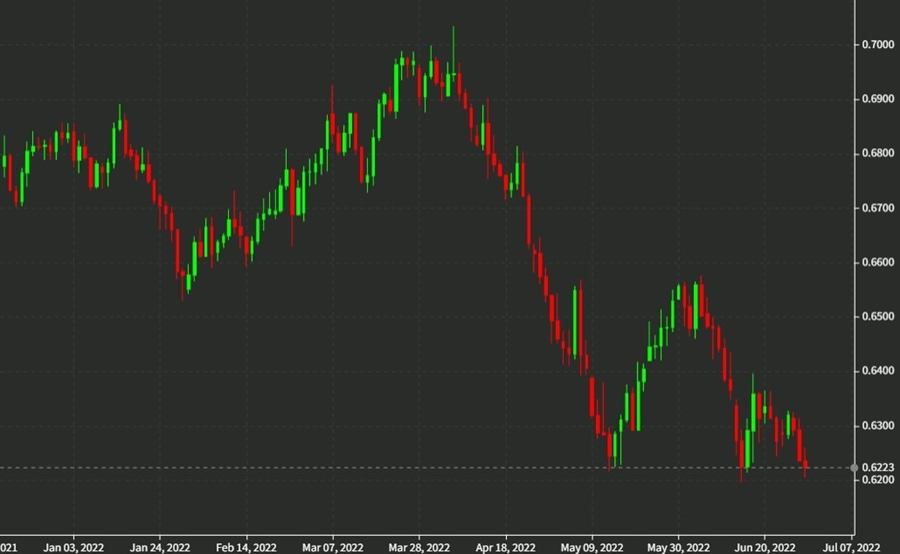Select the current price 0.6223 label
900x554 pixels.
pos(878,467)
